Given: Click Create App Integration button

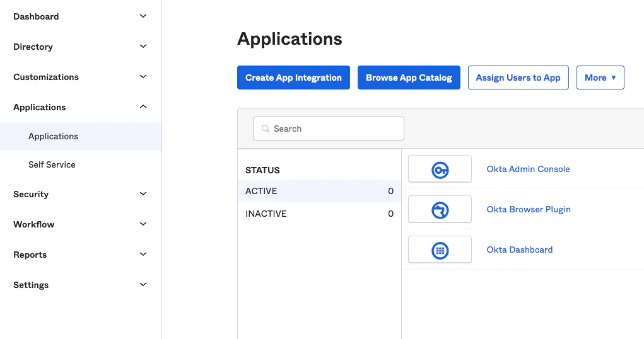Looking at the screenshot, I should pyautogui.click(x=293, y=78).
